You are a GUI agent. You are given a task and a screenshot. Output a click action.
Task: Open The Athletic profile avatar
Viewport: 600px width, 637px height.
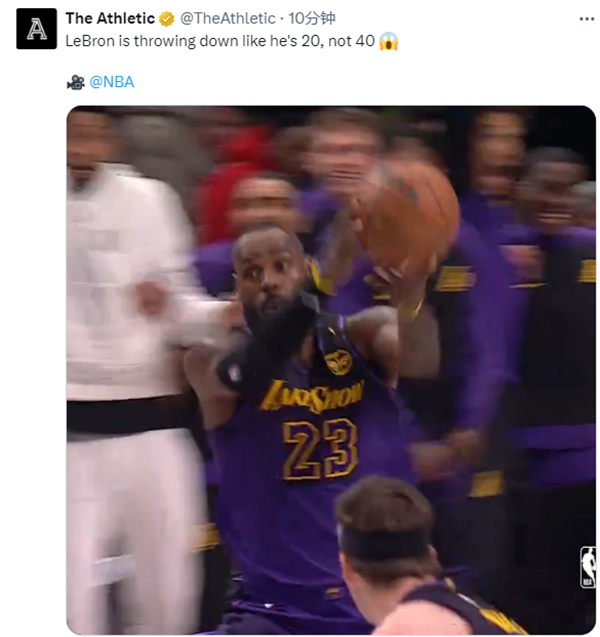tap(37, 29)
